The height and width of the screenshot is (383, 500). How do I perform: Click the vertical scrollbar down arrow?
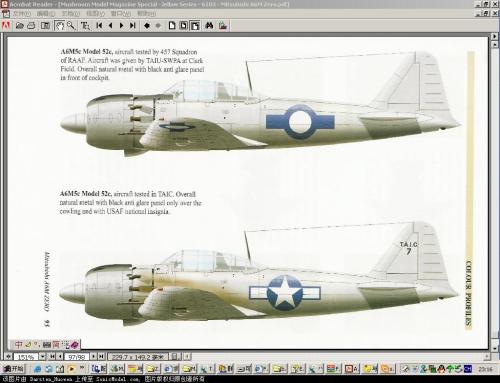pyautogui.click(x=495, y=348)
